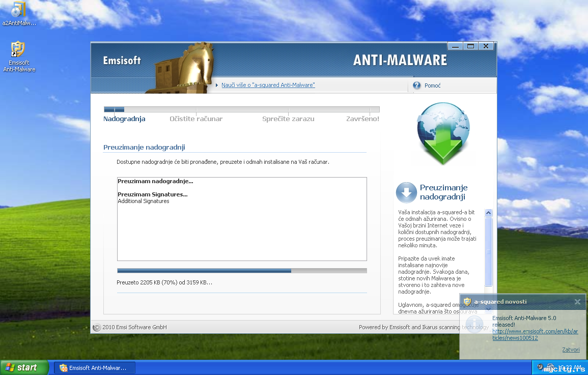The width and height of the screenshot is (588, 375).
Task: Go to the Nadogradnja step
Action: pos(124,119)
